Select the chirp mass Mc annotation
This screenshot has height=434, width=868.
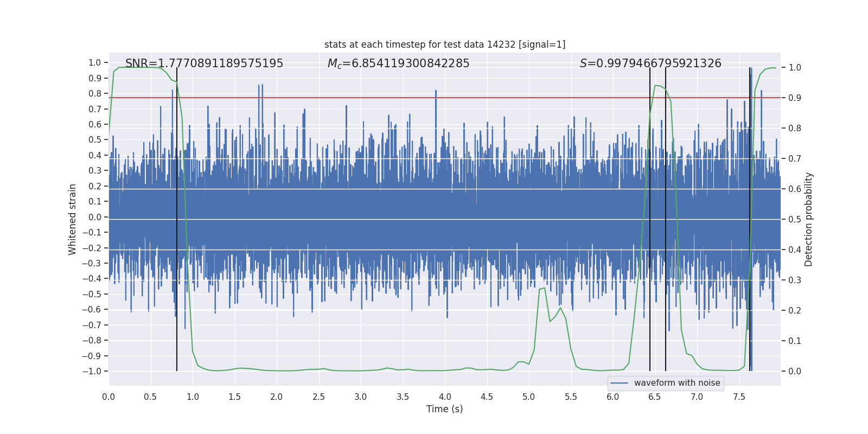(x=398, y=63)
